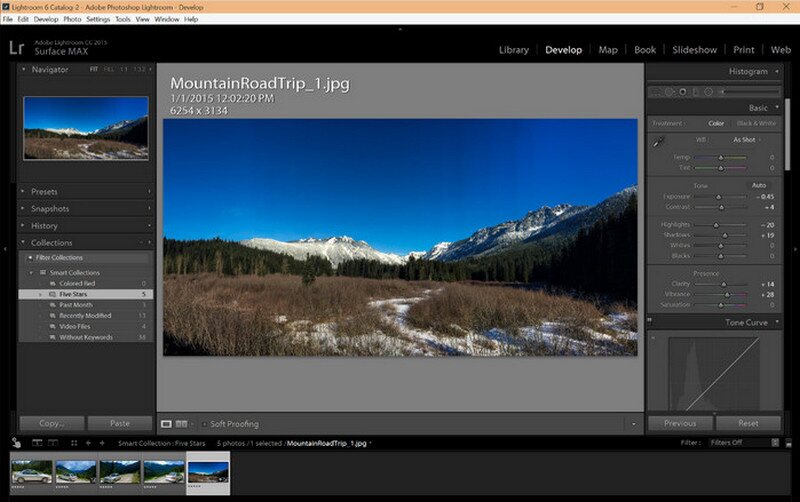The image size is (800, 502).
Task: Select the Crop Overlay tool in the tool strip
Action: [656, 92]
